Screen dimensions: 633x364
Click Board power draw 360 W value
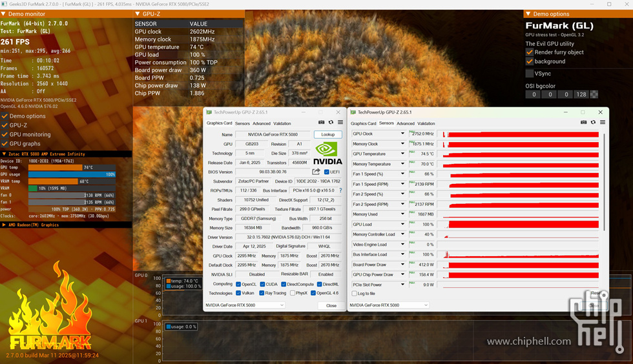coord(198,70)
